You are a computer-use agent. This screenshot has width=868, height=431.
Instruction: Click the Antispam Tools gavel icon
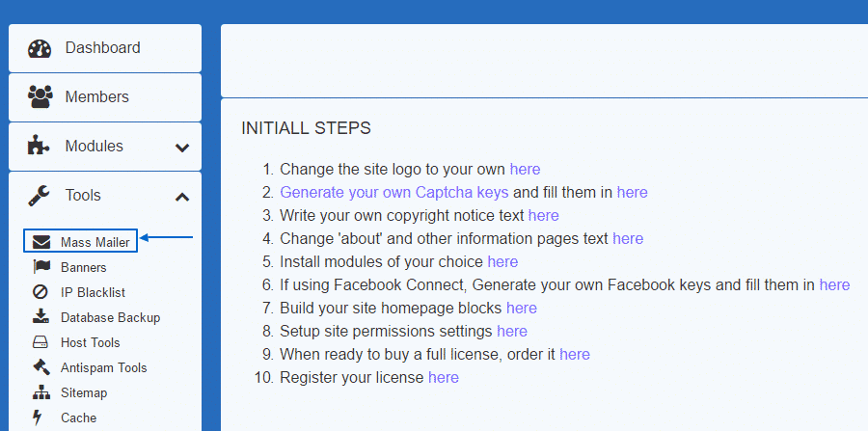(x=41, y=367)
